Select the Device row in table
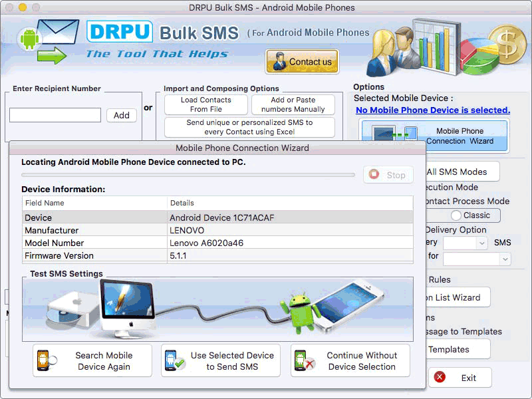The image size is (532, 399). point(218,217)
